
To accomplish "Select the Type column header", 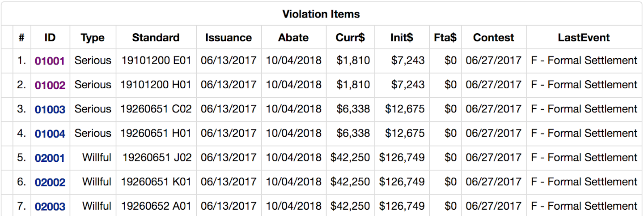I will (x=93, y=38).
